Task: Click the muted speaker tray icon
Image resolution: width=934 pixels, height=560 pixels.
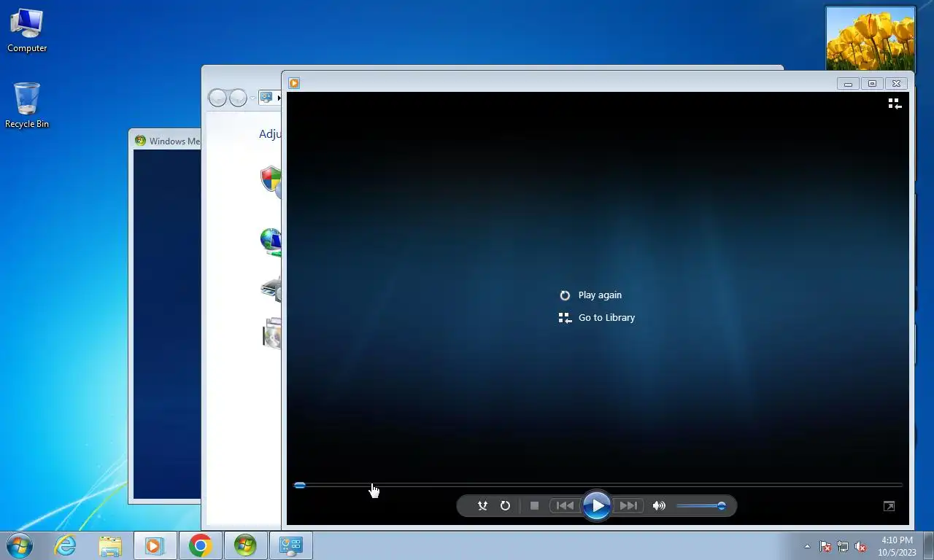Action: pyautogui.click(x=860, y=546)
